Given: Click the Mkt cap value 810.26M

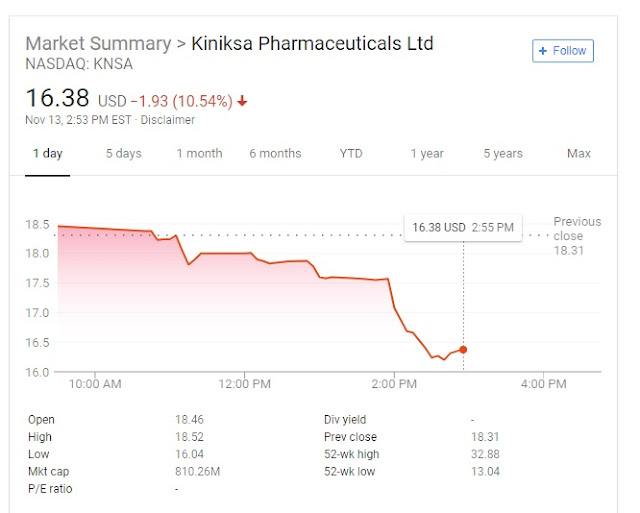Looking at the screenshot, I should pos(196,471).
